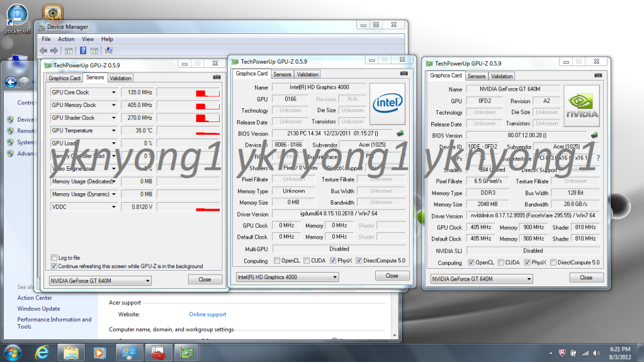Click the properties pane icon beside help icon
Viewport: 644px width, 362px height.
point(94,50)
